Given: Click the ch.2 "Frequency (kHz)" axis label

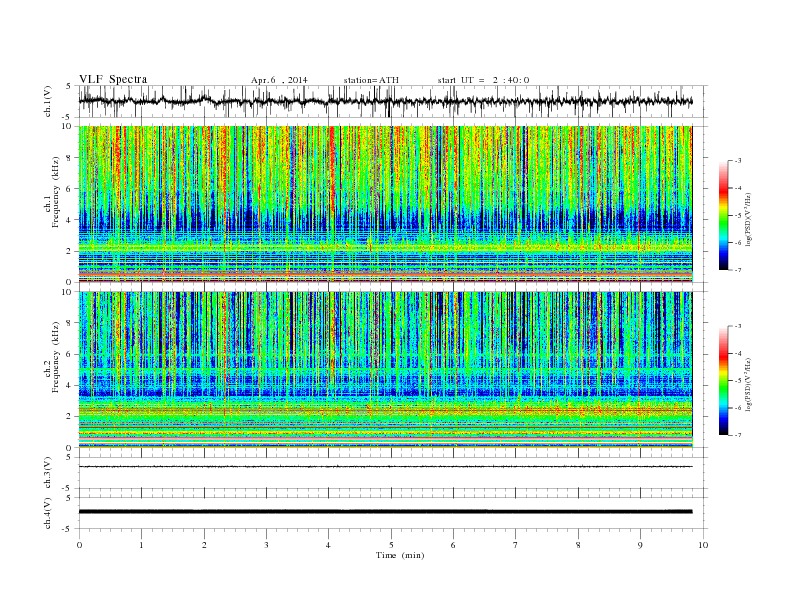Looking at the screenshot, I should coord(56,356).
